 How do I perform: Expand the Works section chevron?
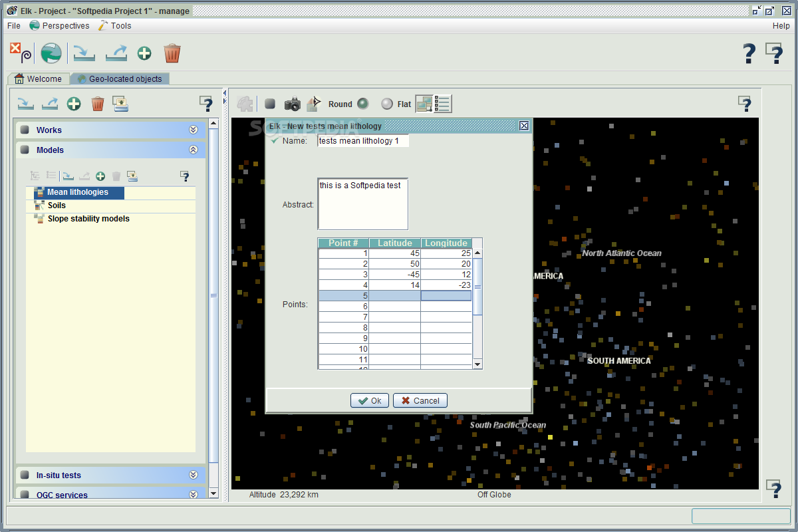pos(194,130)
